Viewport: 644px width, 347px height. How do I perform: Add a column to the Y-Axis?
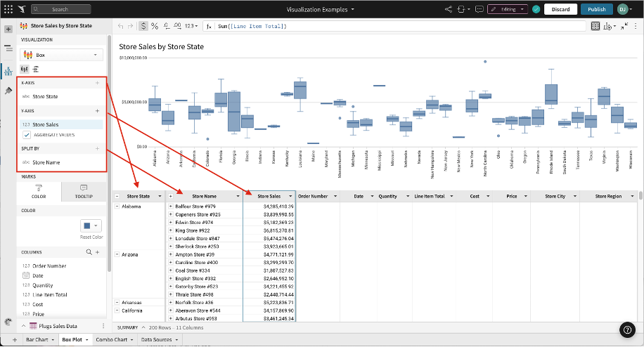coord(97,111)
